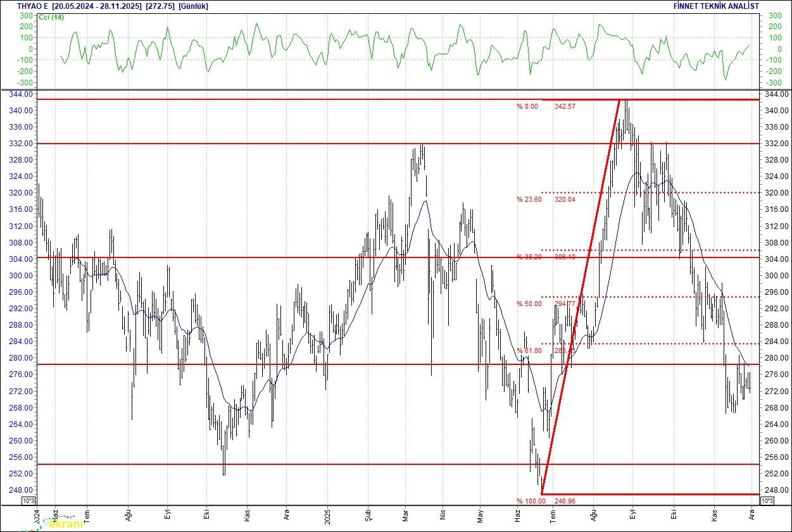Click the 10^3 scale box at bottom right

tap(767, 501)
